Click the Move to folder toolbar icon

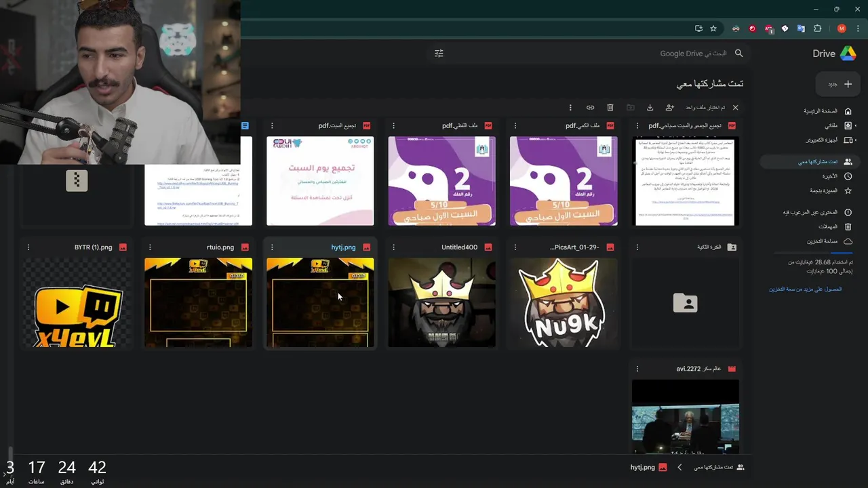pos(630,108)
